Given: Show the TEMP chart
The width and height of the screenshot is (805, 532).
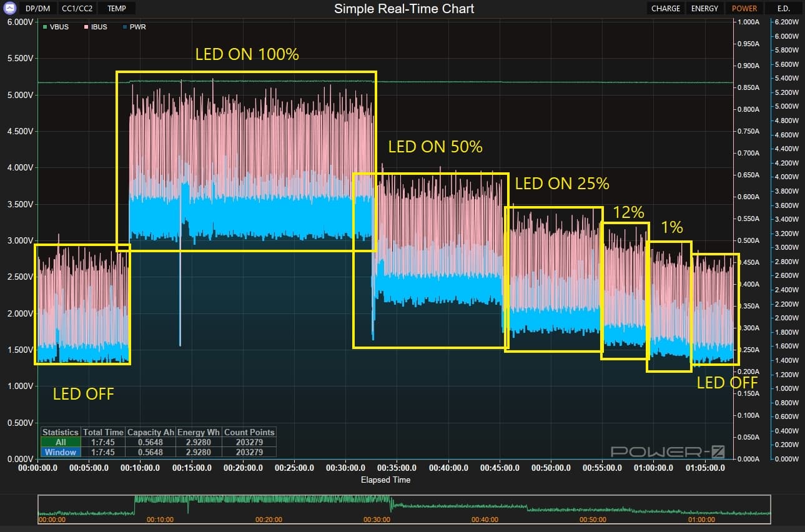Looking at the screenshot, I should [x=117, y=9].
